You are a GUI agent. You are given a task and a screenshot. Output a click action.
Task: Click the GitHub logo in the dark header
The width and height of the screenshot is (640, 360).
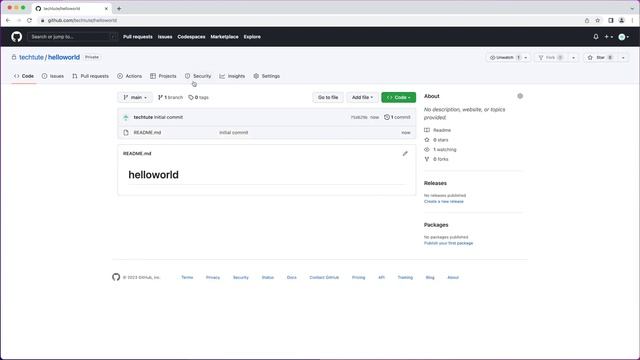click(16, 37)
